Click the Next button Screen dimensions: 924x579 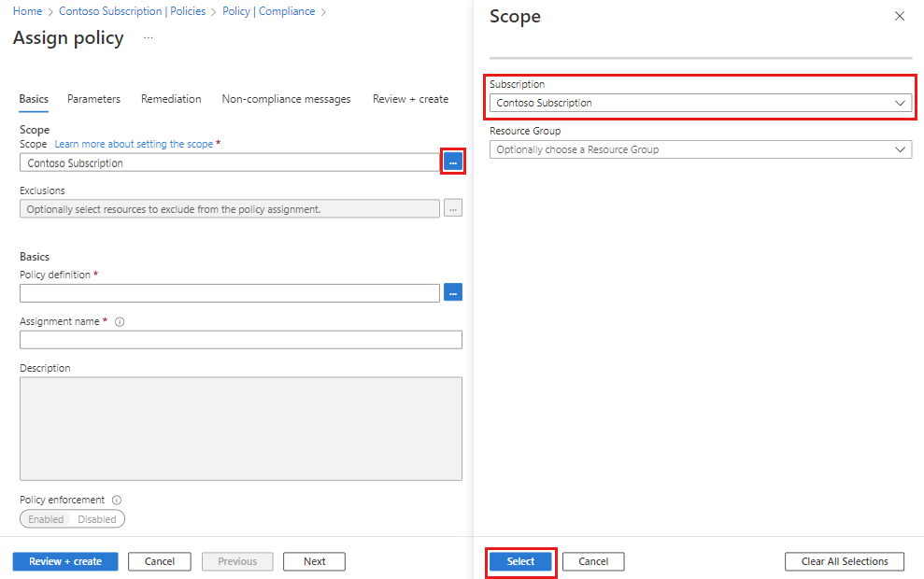pos(314,561)
